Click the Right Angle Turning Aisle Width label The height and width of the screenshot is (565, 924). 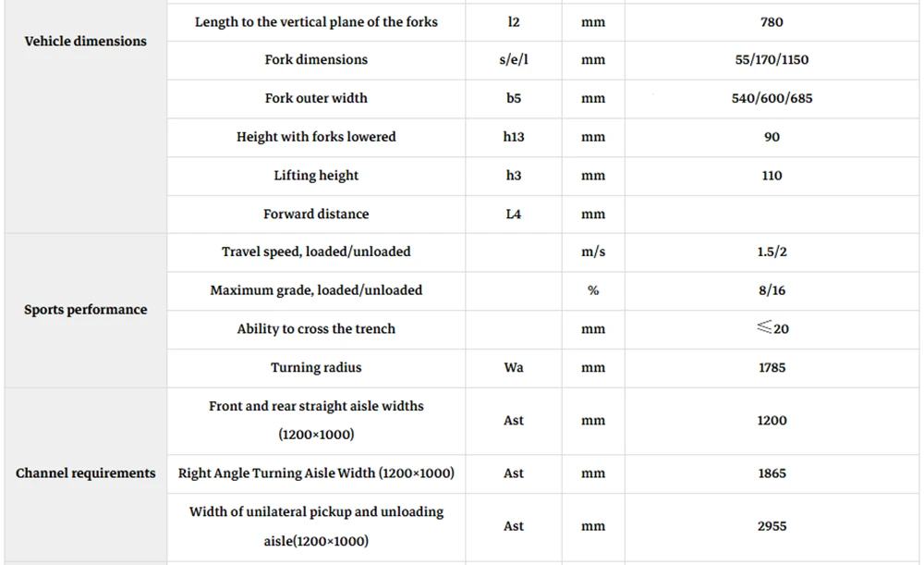coord(316,473)
